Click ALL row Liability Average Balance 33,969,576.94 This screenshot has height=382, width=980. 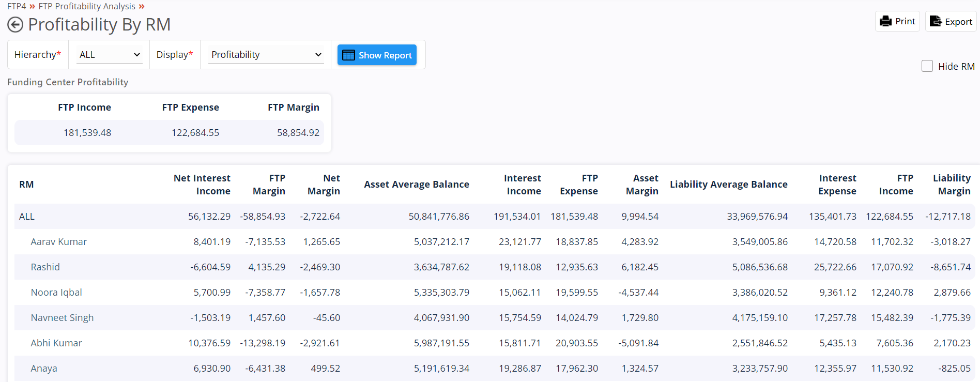coord(757,217)
